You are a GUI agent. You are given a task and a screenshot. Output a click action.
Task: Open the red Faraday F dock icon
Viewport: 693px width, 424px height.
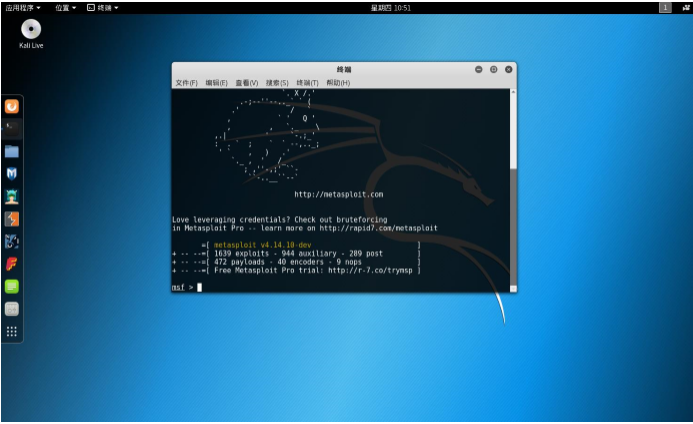click(x=12, y=264)
